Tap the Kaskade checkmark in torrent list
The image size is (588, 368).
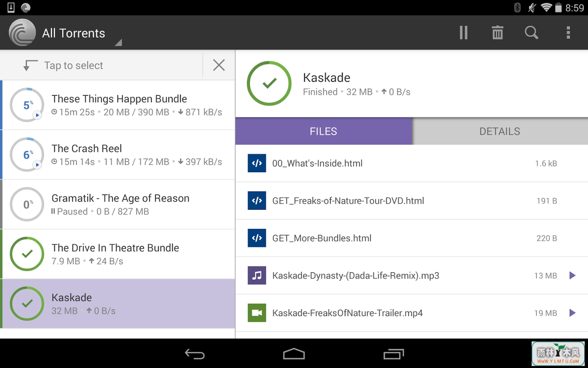pos(27,303)
